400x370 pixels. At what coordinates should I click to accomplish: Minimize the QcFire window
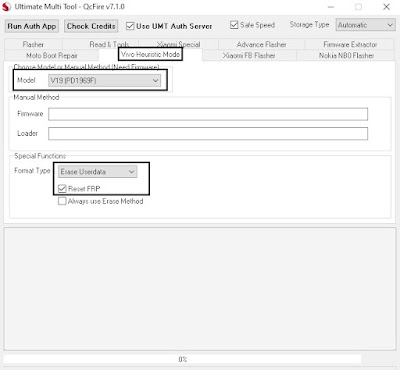point(331,7)
